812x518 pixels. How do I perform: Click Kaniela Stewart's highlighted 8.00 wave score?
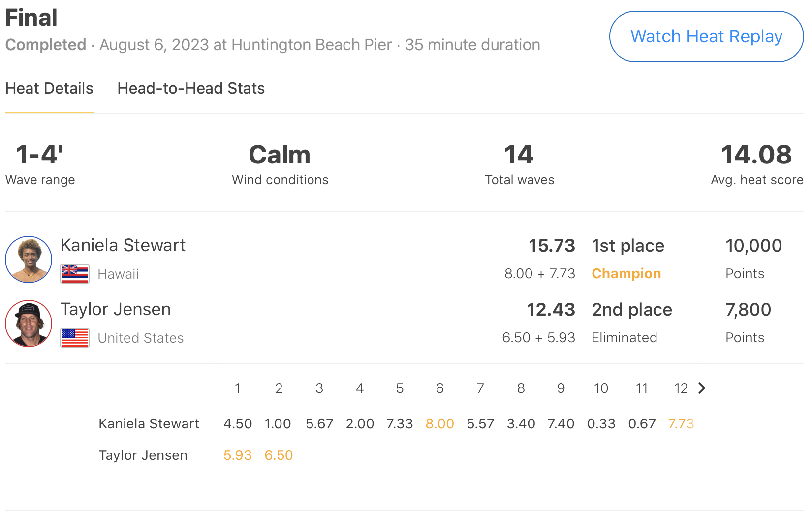[x=439, y=423]
